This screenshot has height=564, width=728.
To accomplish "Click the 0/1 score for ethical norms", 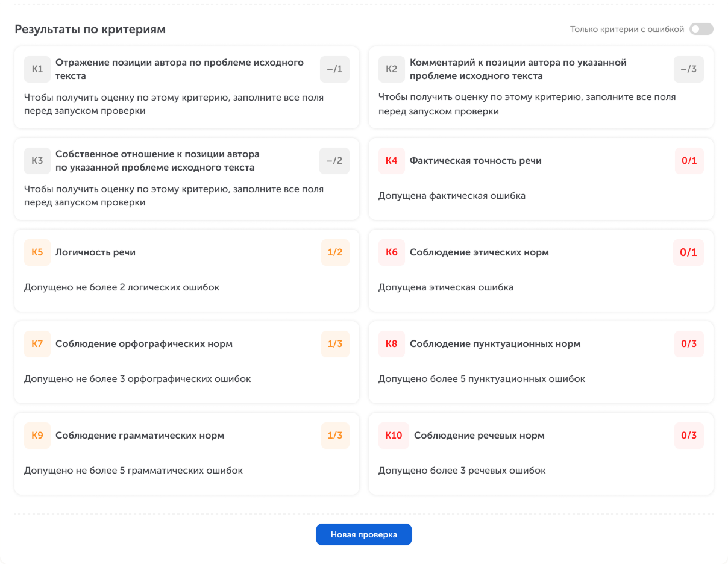I will coord(689,252).
